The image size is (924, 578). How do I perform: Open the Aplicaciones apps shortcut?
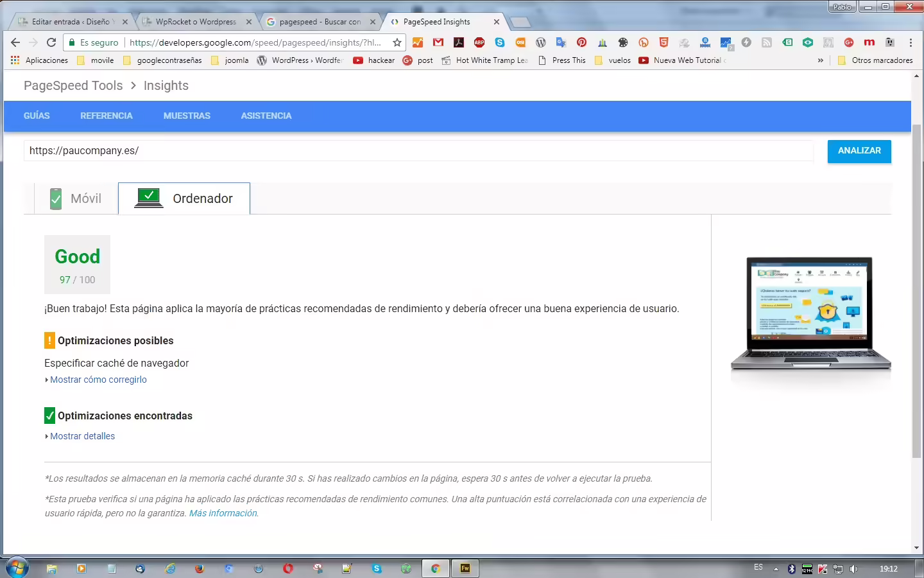[x=39, y=60]
